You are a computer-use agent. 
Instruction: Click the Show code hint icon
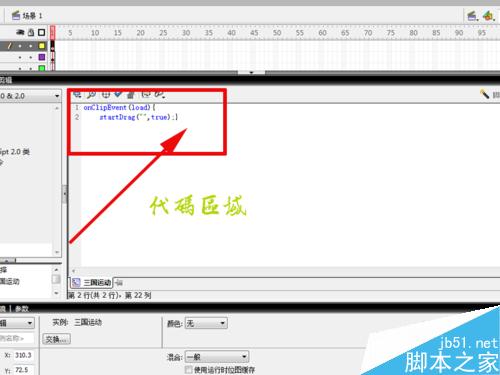(x=146, y=95)
